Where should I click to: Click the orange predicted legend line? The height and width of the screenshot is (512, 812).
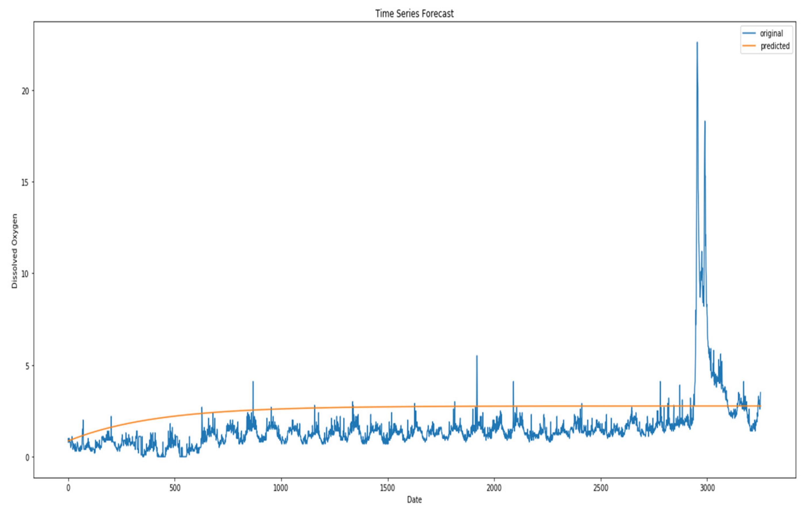[x=749, y=45]
